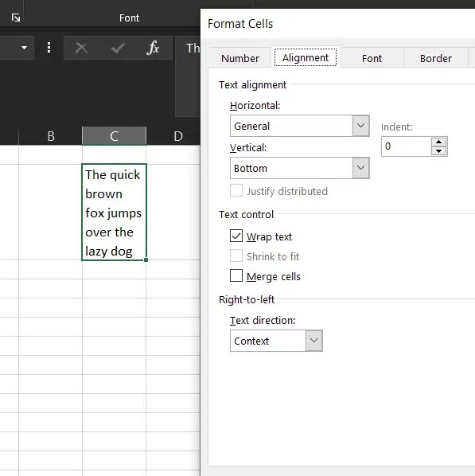This screenshot has width=475, height=476.
Task: Increase Indent with the up arrow
Action: [x=438, y=142]
